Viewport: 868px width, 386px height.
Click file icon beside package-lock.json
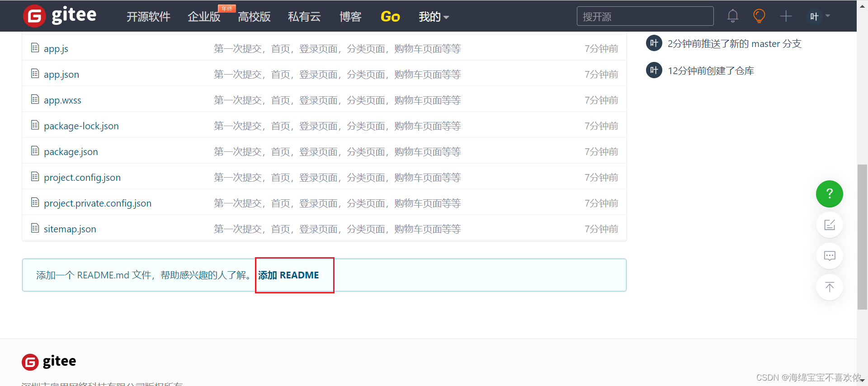point(35,125)
